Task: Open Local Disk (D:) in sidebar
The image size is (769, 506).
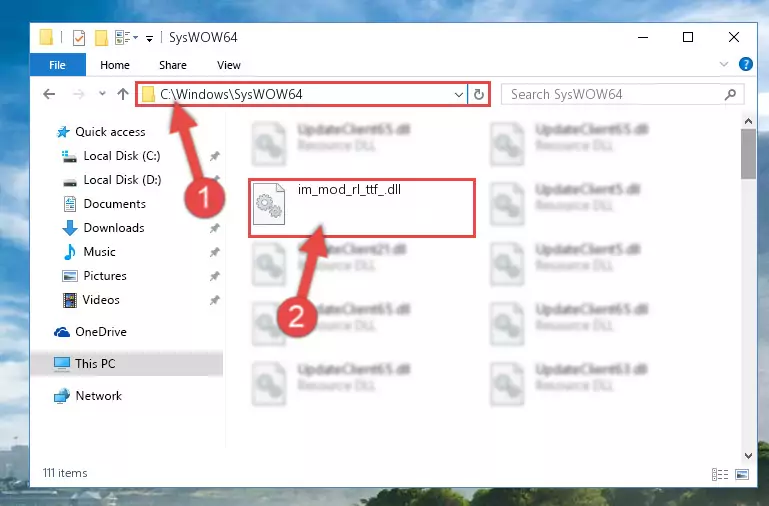Action: tap(122, 180)
